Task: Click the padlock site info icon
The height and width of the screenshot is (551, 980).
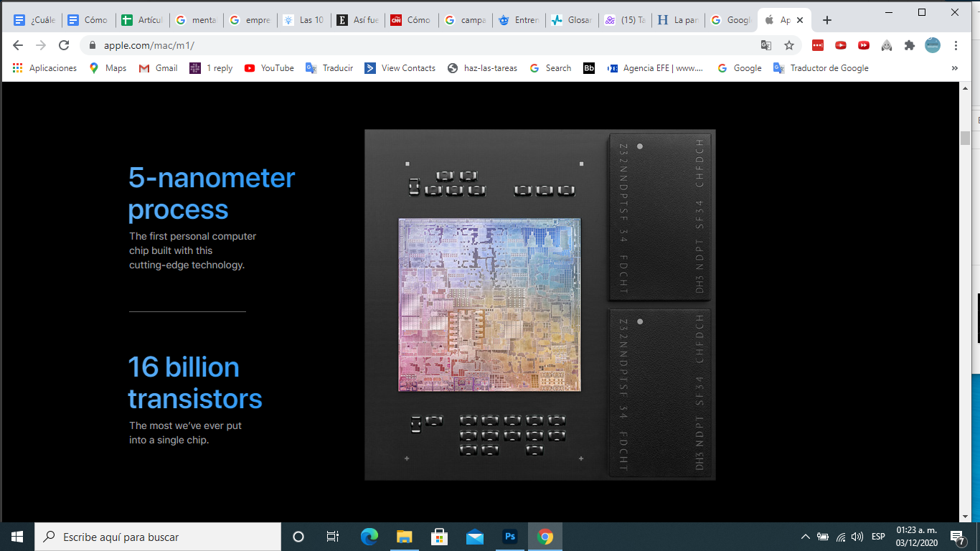Action: 93,45
